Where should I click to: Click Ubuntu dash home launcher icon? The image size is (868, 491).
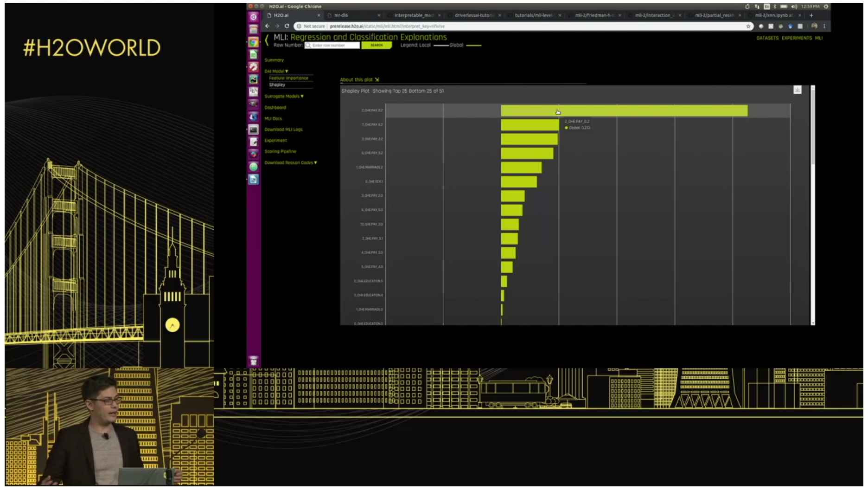point(253,17)
